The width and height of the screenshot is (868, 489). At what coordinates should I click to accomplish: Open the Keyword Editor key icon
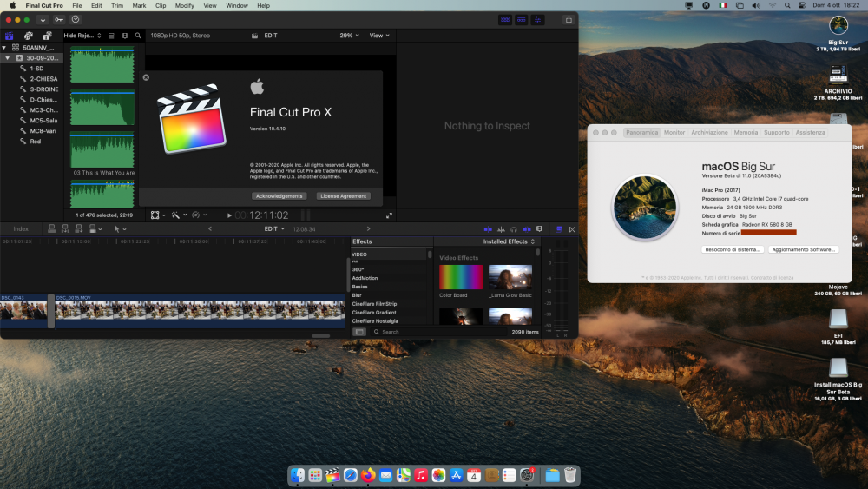[59, 19]
